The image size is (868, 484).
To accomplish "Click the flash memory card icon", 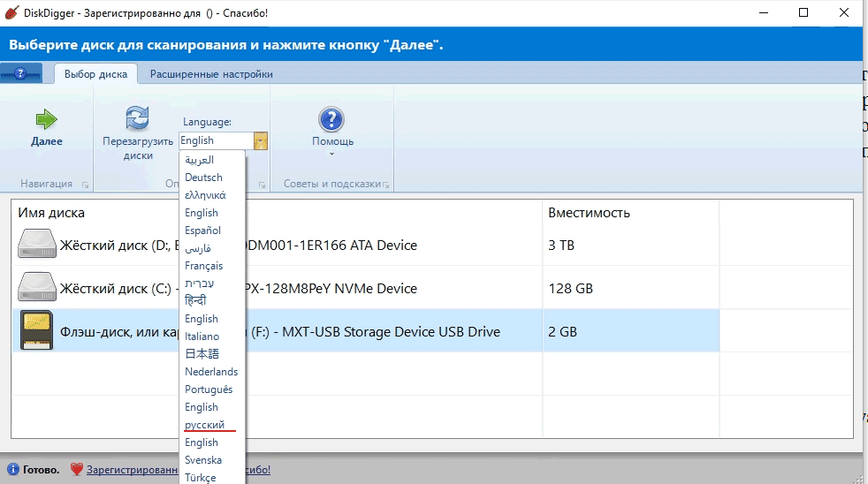I will pyautogui.click(x=36, y=330).
